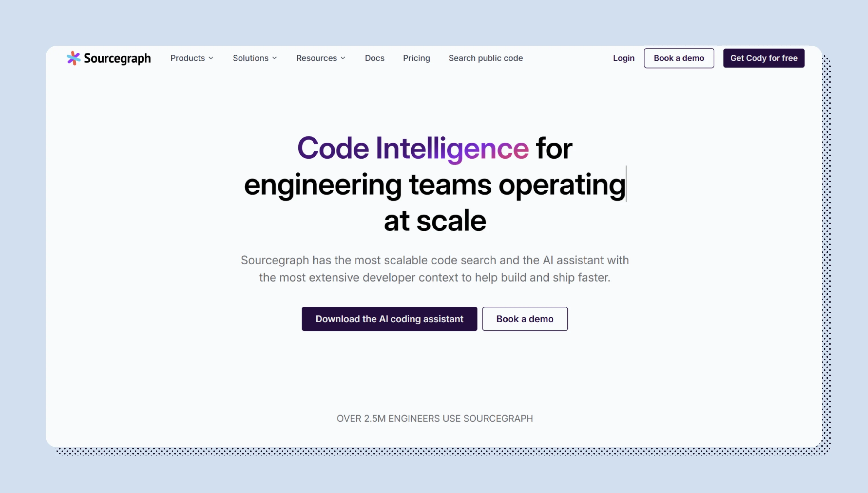The height and width of the screenshot is (493, 868).
Task: Expand the Products dropdown menu
Action: pos(192,58)
